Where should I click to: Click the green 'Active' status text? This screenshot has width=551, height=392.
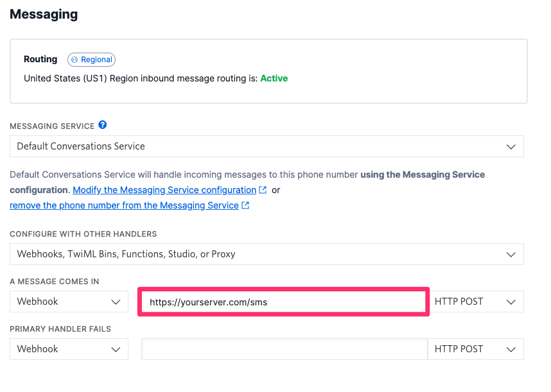coord(274,78)
